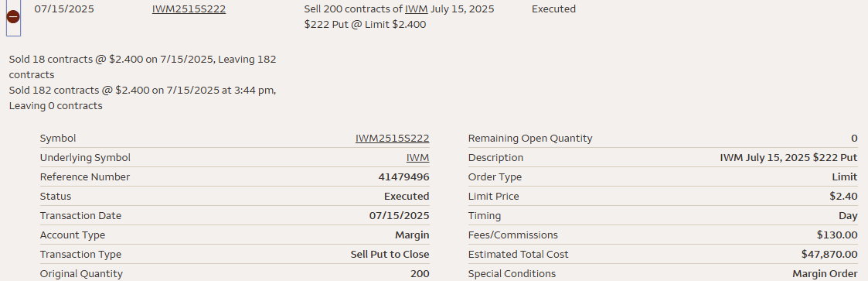Open IWM link in Underlying Symbol row
The image size is (868, 281).
417,157
